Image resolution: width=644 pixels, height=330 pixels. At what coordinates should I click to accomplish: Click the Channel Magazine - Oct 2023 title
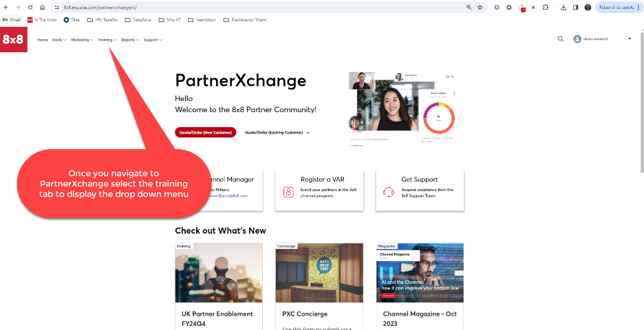[x=420, y=318]
